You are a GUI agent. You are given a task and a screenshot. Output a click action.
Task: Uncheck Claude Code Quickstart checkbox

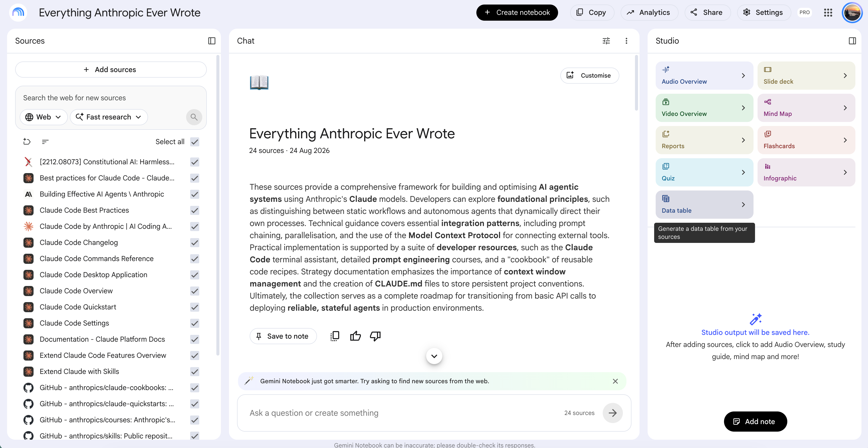pos(194,307)
